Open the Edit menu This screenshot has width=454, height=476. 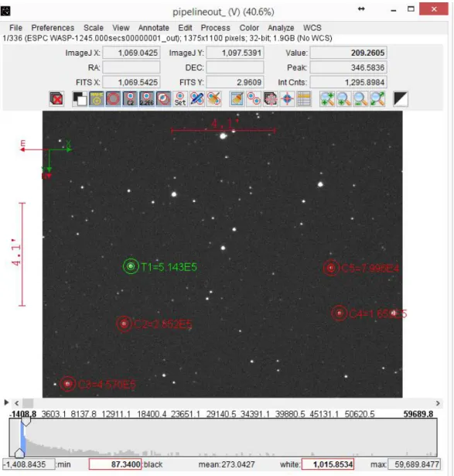coord(185,28)
